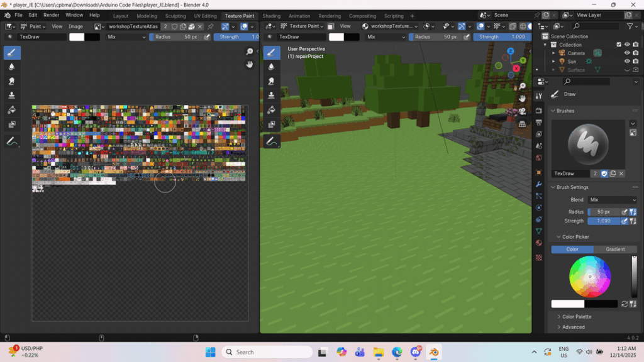Click the Windows Search box in the taskbar

(267, 351)
